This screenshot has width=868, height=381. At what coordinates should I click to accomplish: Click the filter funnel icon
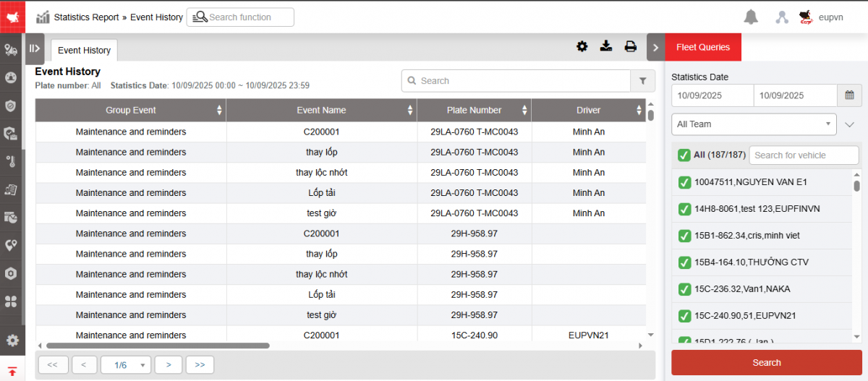click(642, 81)
